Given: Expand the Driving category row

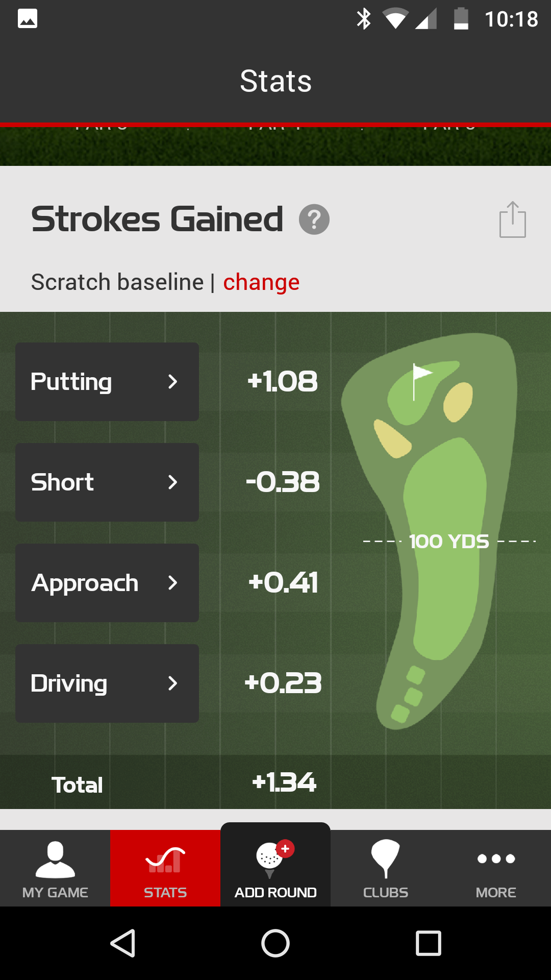Looking at the screenshot, I should click(107, 683).
